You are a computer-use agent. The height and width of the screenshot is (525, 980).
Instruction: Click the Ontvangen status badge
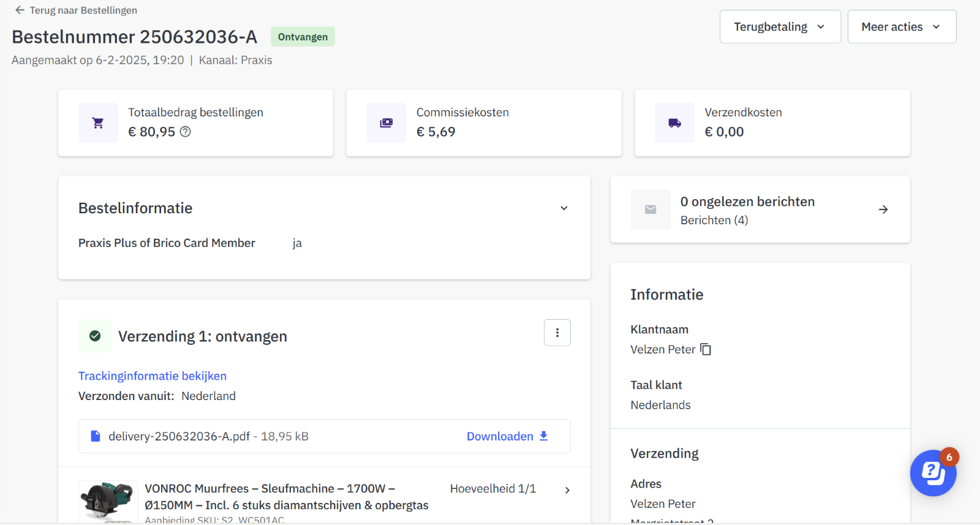click(x=303, y=37)
